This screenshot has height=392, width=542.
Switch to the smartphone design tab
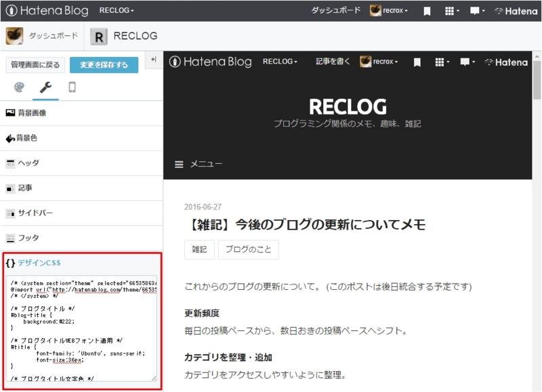(72, 87)
